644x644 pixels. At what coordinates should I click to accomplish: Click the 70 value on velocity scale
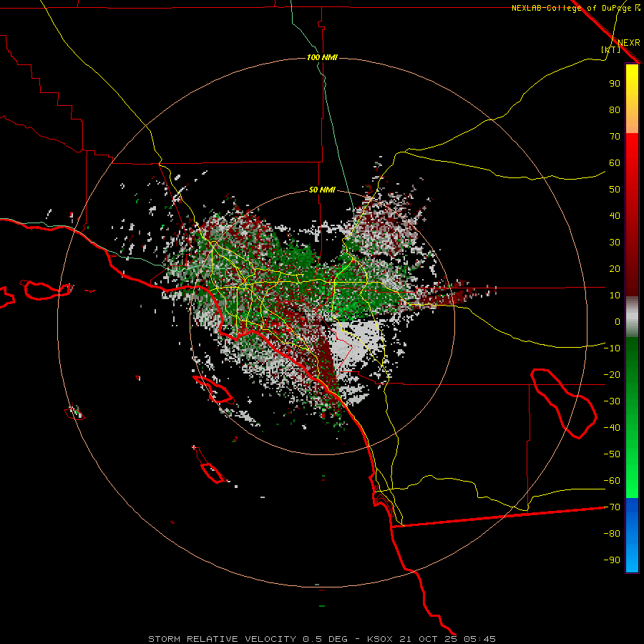(x=615, y=137)
